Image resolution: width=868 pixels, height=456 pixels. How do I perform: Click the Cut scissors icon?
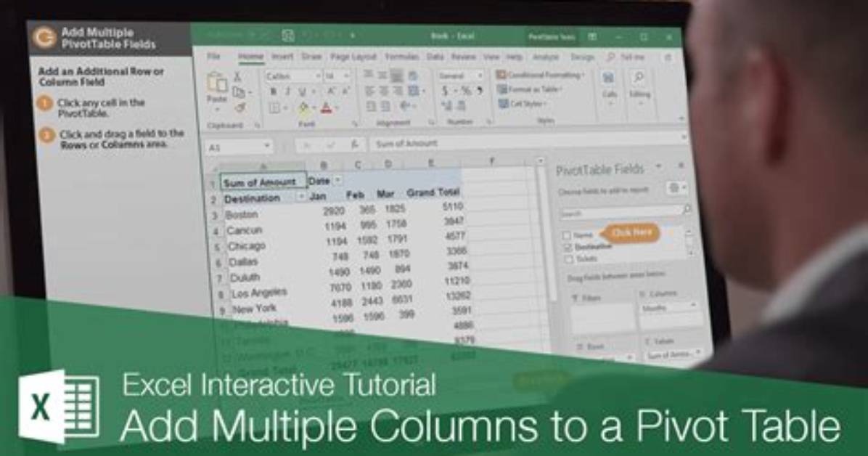pyautogui.click(x=237, y=77)
